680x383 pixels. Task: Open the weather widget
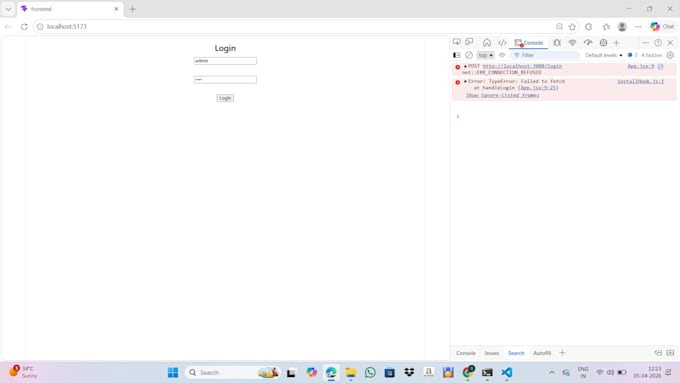[23, 372]
